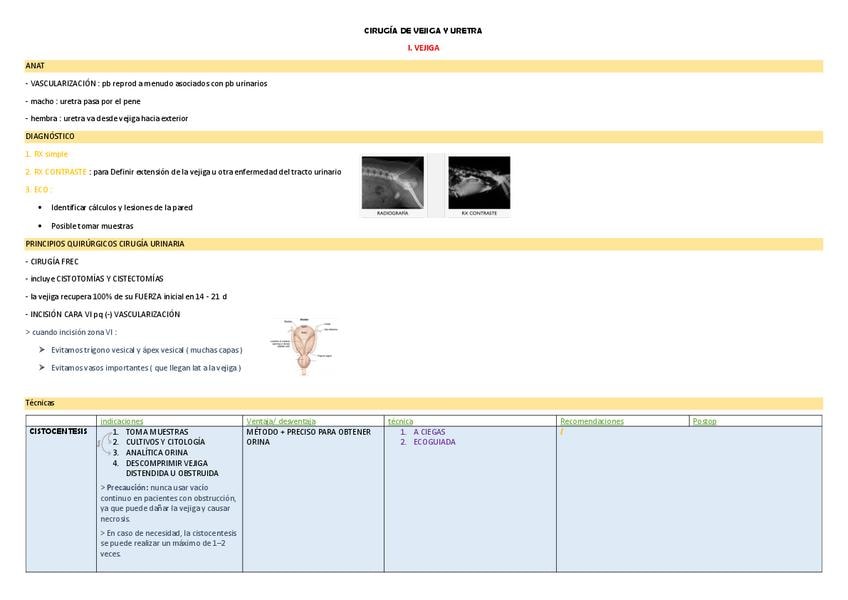Click the ANAT section heading bar
Image resolution: width=848 pixels, height=600 pixels.
pyautogui.click(x=424, y=66)
